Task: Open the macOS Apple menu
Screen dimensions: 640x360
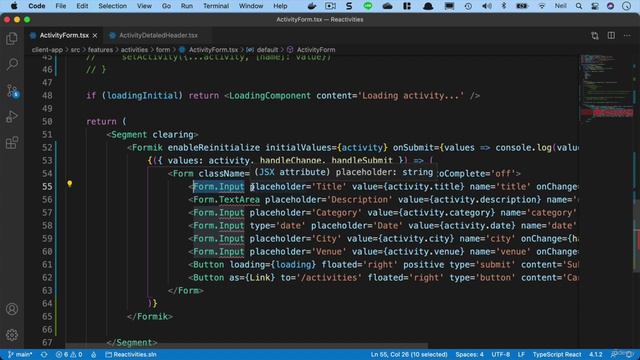Action: click(x=13, y=6)
